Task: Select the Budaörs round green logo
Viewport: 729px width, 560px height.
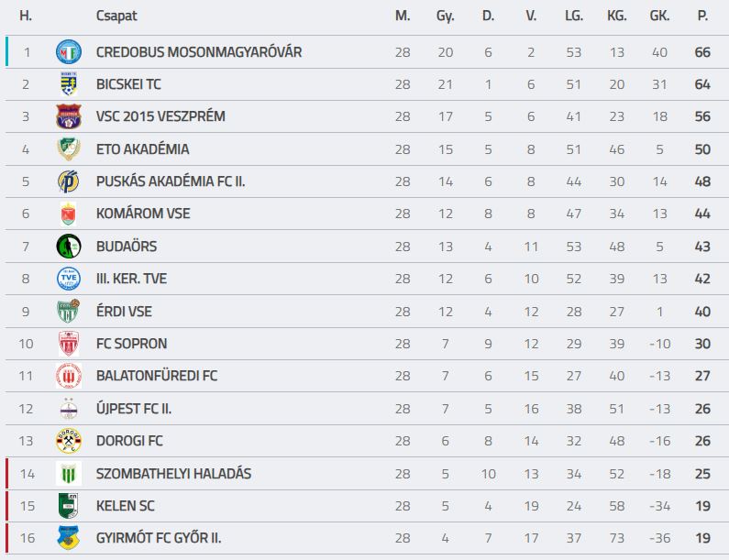Action: coord(69,247)
